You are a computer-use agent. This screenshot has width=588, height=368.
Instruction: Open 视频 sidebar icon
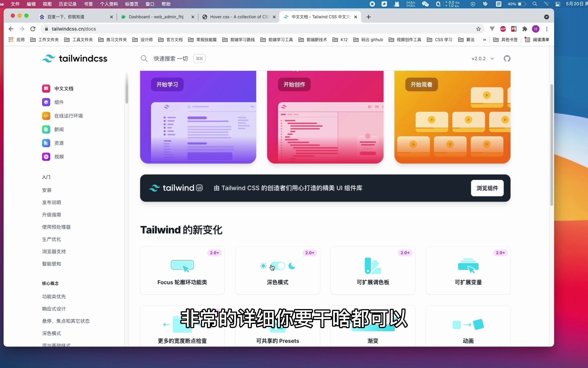[x=46, y=157]
